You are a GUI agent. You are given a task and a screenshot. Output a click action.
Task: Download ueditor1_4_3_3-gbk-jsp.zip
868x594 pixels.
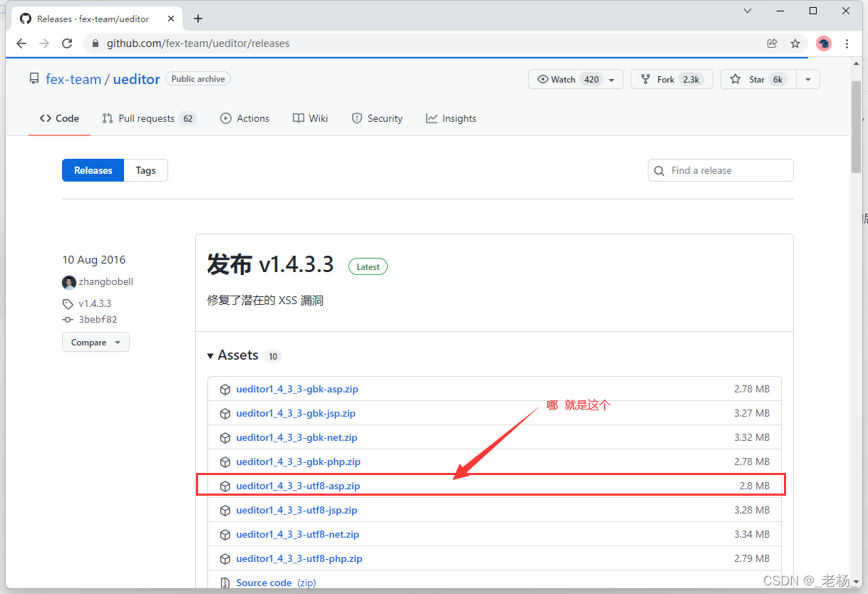click(x=296, y=413)
